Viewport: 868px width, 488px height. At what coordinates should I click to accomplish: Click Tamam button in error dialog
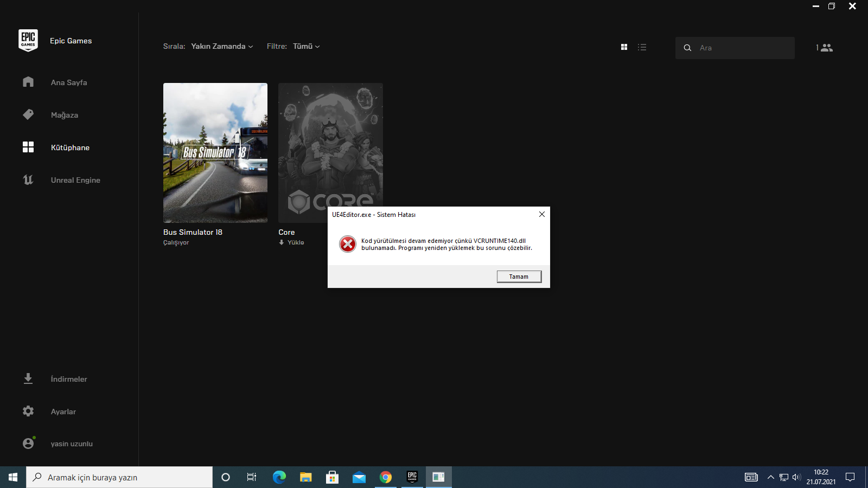519,277
